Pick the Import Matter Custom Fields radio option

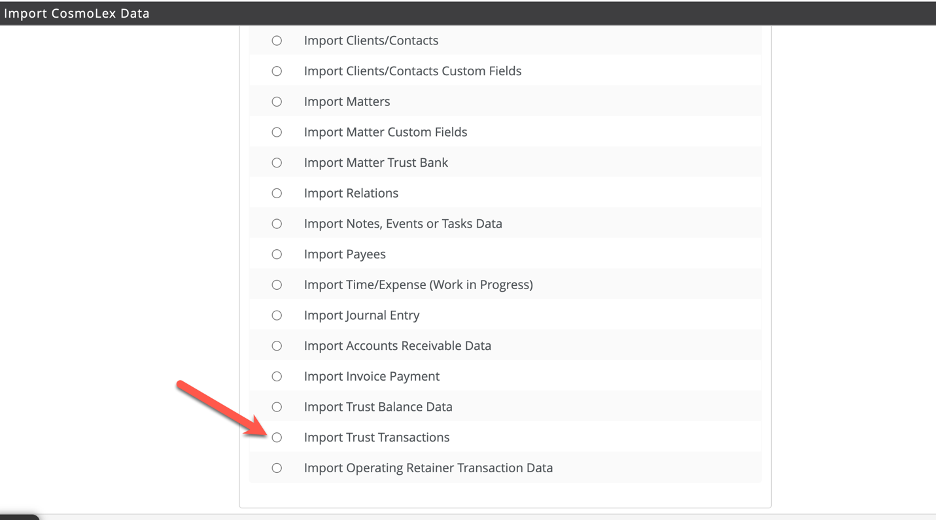click(x=277, y=132)
